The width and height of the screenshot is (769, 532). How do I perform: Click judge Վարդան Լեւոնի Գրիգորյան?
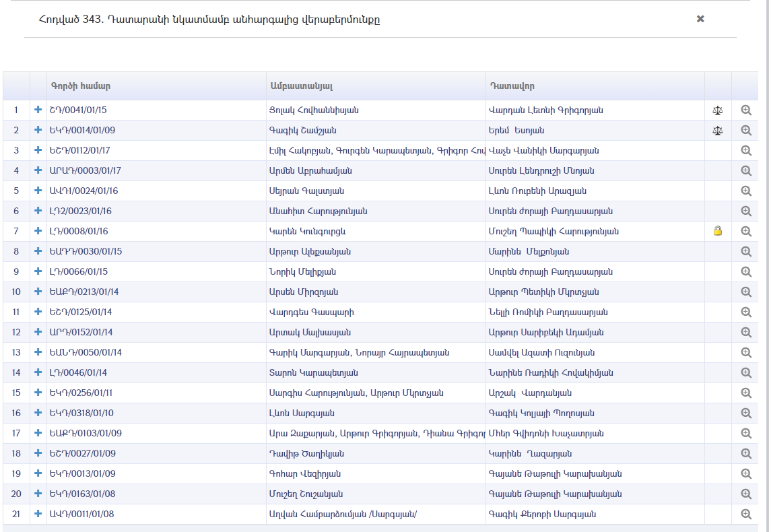(x=546, y=110)
